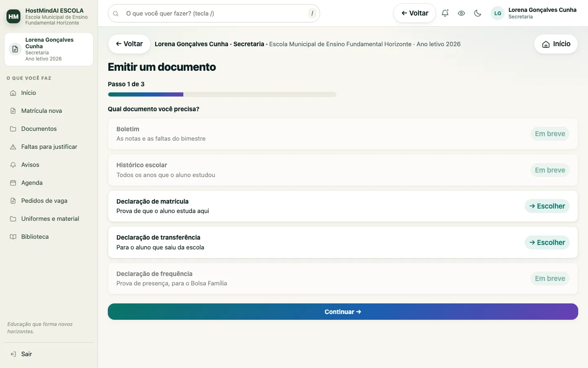Screen dimensions: 588x368
Task: Select the Declaração de matrícula card title
Action: click(x=152, y=201)
